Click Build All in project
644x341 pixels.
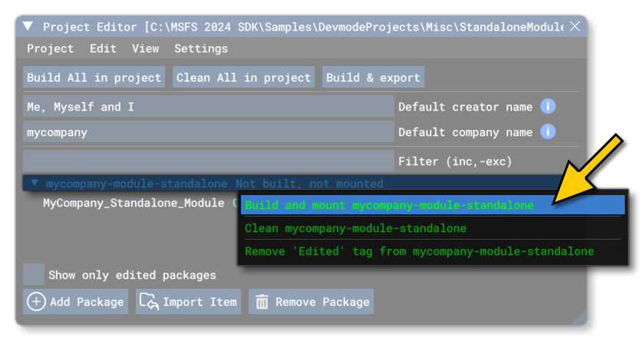[94, 78]
